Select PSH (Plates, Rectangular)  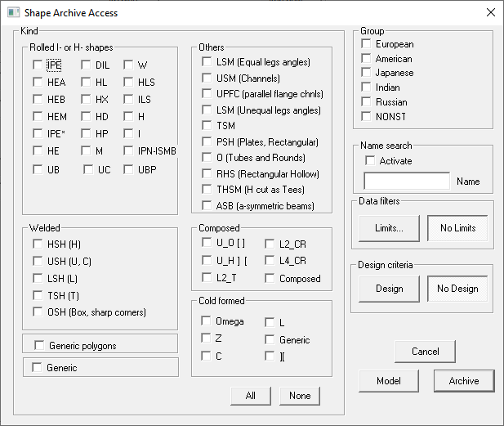point(207,142)
